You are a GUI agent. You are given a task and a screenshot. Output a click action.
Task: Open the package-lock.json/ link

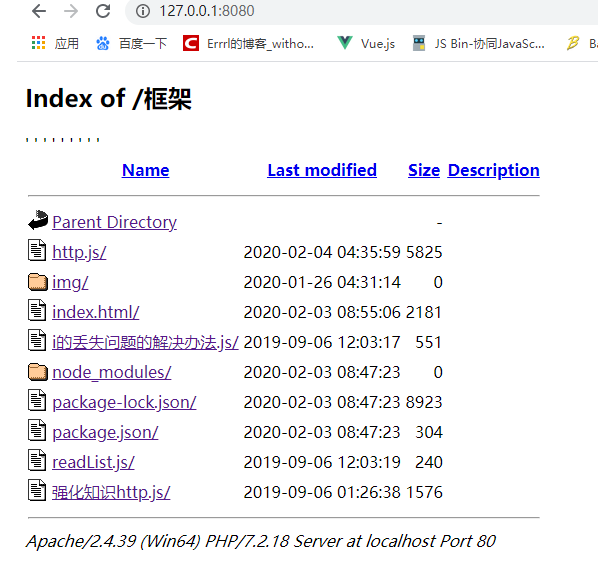(x=124, y=402)
